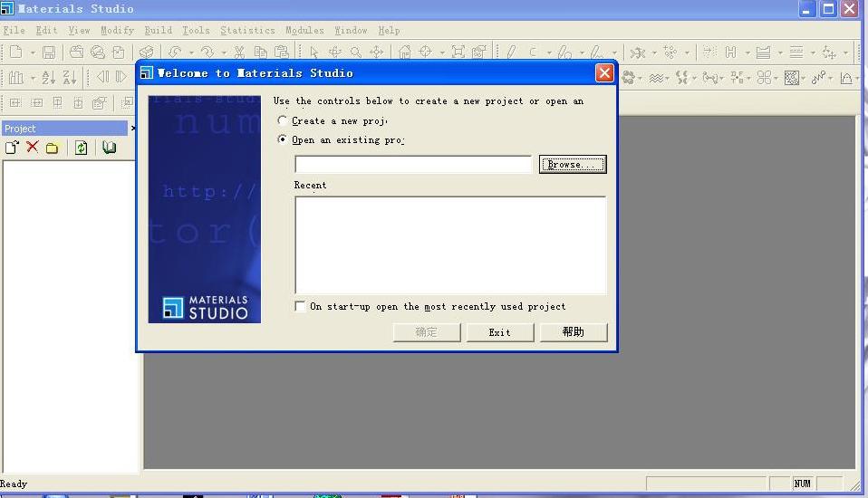This screenshot has height=498, width=868.
Task: Click the Reset View house icon
Action: tap(405, 52)
